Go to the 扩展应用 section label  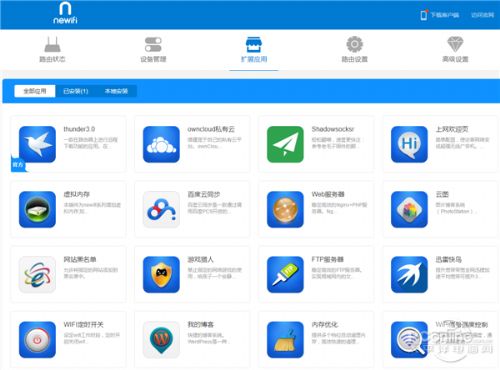pyautogui.click(x=254, y=59)
